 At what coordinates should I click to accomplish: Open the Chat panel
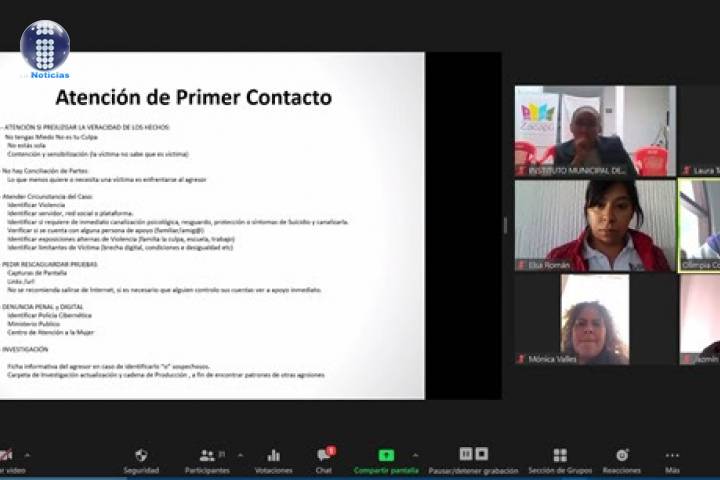click(324, 456)
